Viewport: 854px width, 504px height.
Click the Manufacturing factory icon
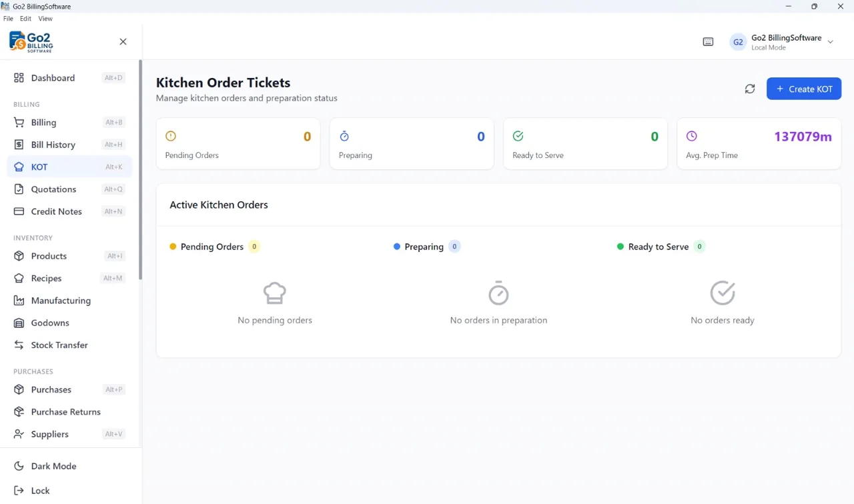[x=19, y=301]
